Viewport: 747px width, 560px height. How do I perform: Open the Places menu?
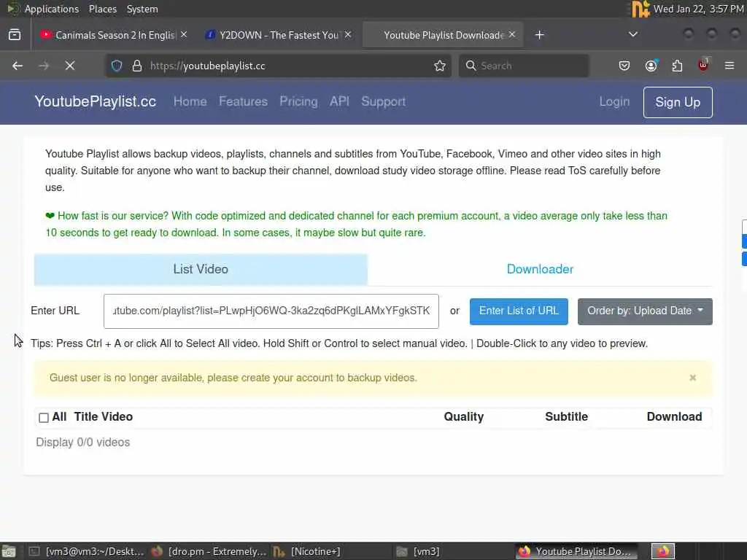tap(102, 9)
